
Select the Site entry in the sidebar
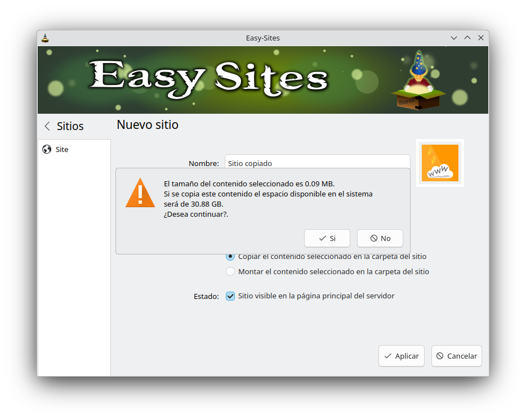click(x=61, y=149)
